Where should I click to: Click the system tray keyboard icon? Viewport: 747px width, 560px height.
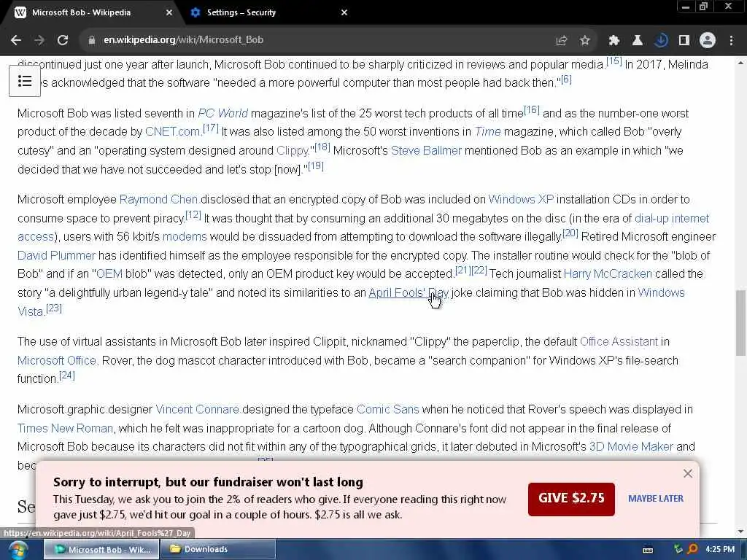(x=648, y=550)
